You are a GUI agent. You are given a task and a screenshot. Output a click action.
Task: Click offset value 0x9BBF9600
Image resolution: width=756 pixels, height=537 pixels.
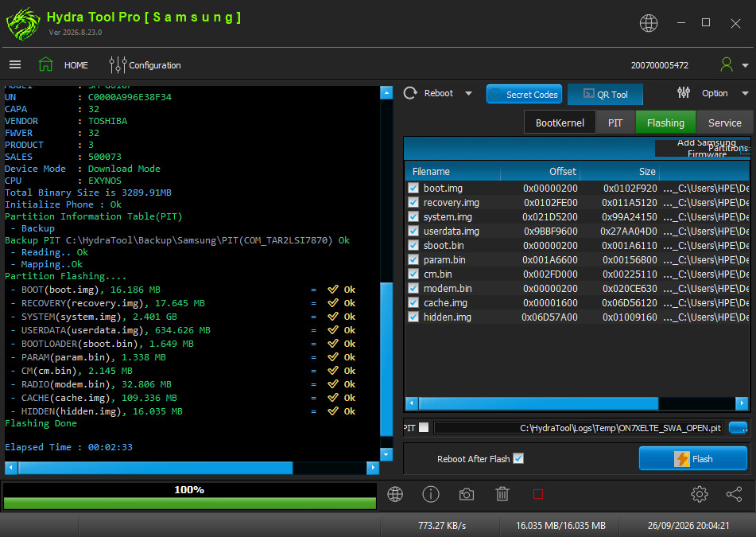pyautogui.click(x=551, y=231)
